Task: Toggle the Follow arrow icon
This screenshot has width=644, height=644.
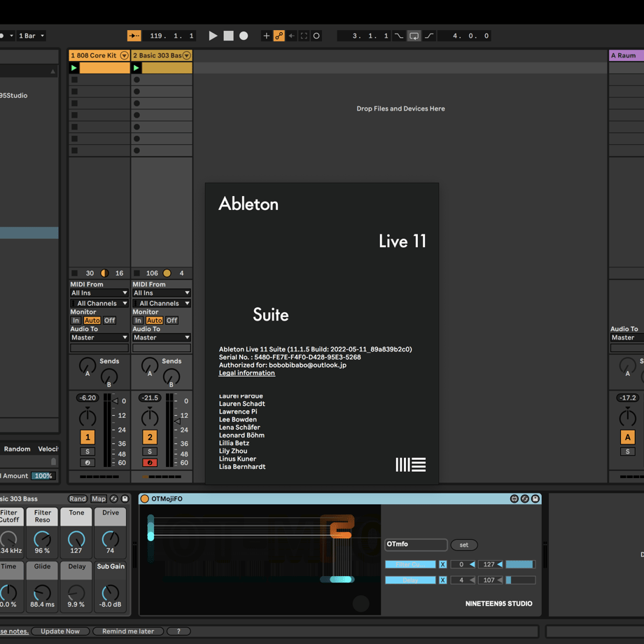Action: 134,36
